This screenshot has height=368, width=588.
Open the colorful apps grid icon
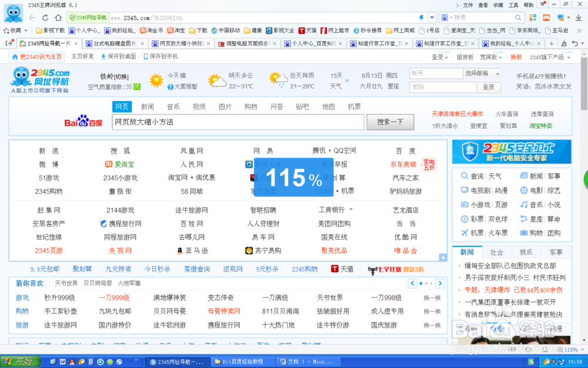(533, 18)
